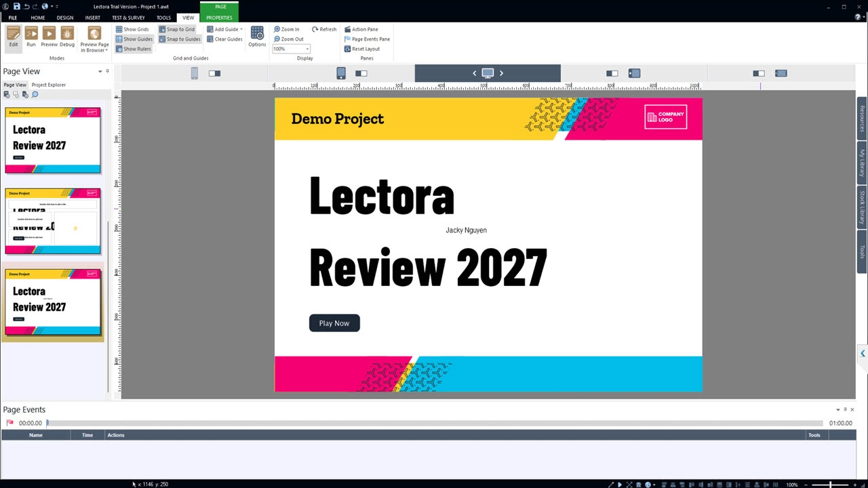Toggle Show Guides
Screen dimensions: 868x488
134,39
